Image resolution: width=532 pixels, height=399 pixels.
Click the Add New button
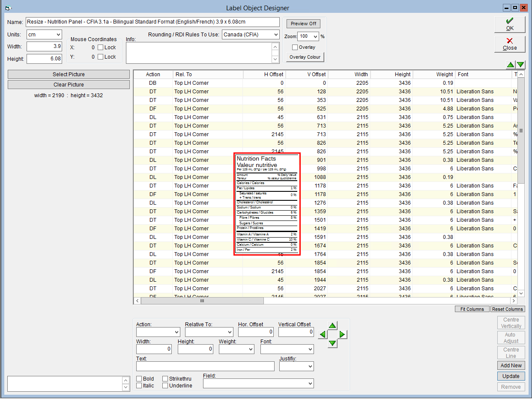(x=511, y=366)
